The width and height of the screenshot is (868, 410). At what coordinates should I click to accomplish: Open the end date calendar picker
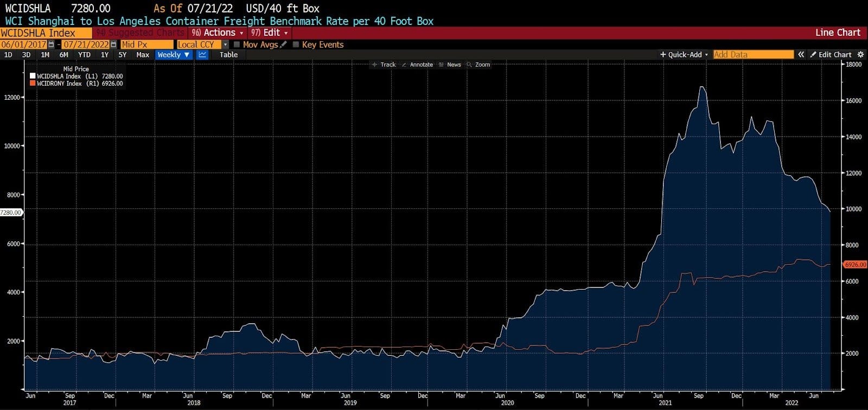pos(113,44)
